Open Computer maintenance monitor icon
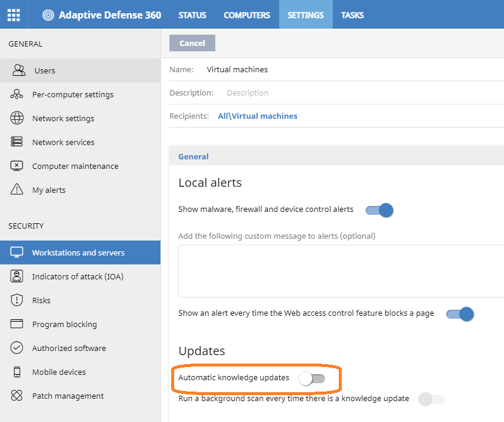Screen dimensions: 504x422 [x=17, y=166]
